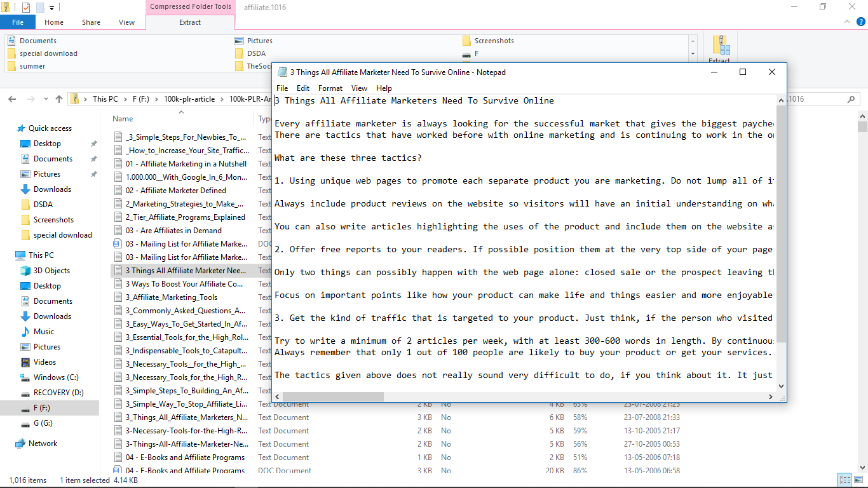Open Notepad's Format menu
Screen dimensions: 868x488
(x=330, y=88)
